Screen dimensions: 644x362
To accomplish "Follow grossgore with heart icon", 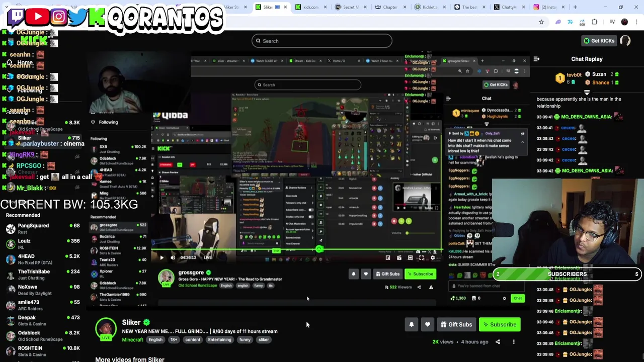I will [366, 274].
